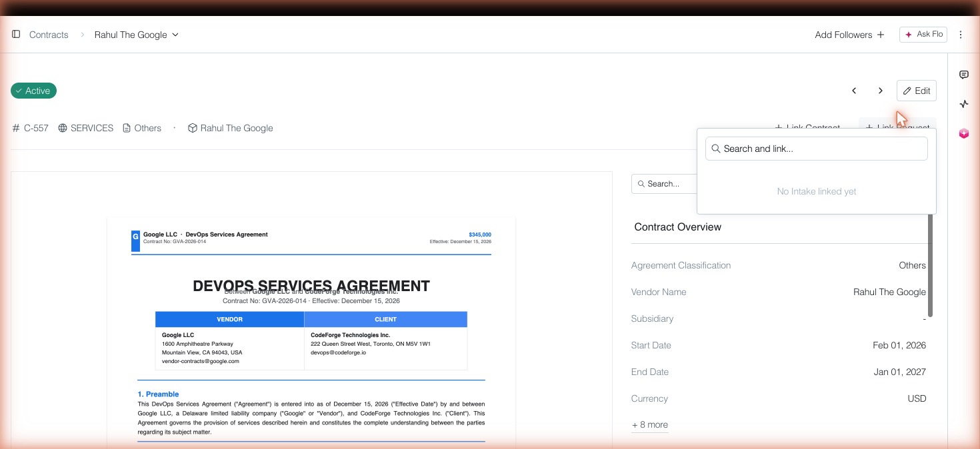Open Ask Flo assistant
Image resolution: width=980 pixels, height=449 pixels.
tap(923, 35)
